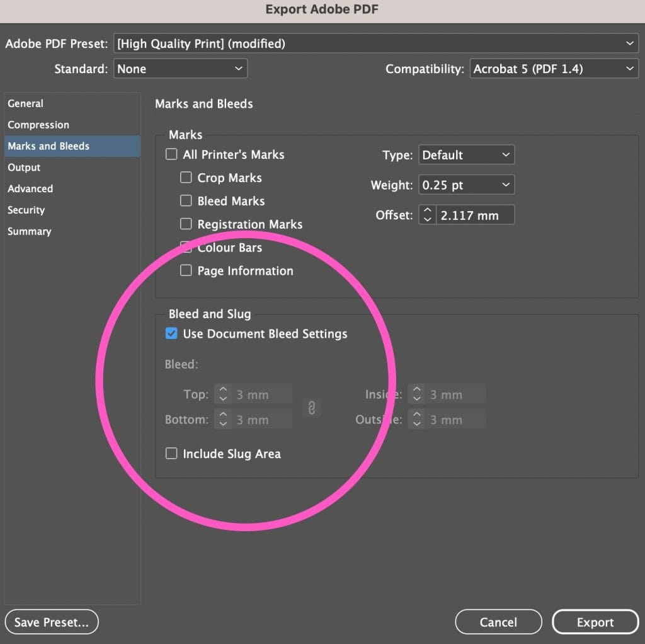Tick the Crop Marks checkbox
The image size is (645, 644).
186,178
